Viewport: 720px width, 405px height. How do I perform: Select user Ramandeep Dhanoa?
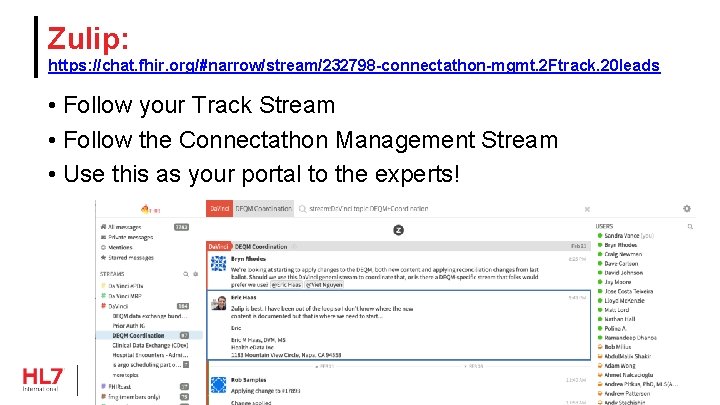pos(630,338)
